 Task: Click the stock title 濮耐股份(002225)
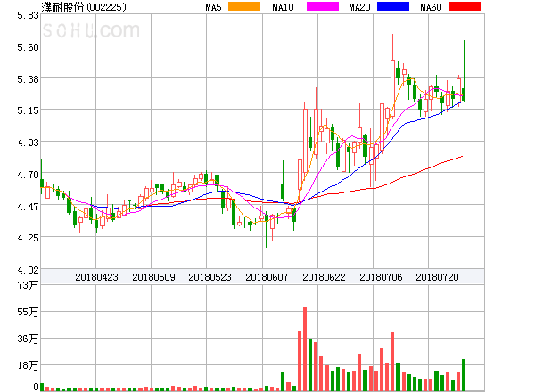84,7
